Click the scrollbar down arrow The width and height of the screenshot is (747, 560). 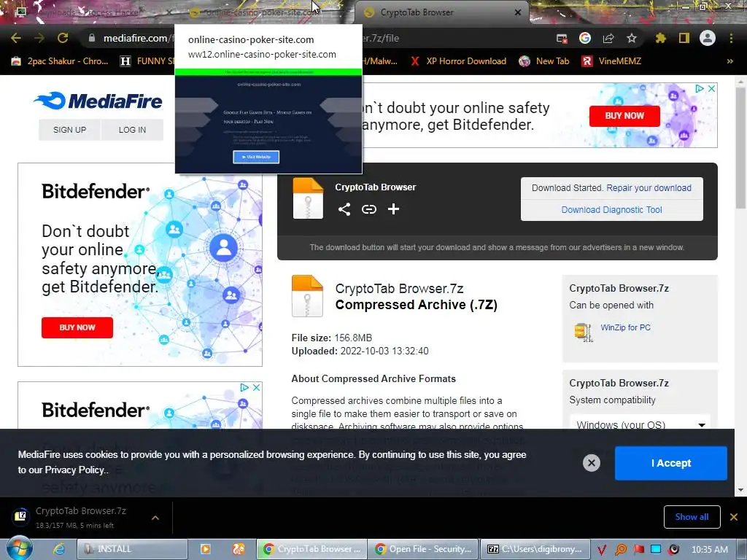[x=740, y=489]
